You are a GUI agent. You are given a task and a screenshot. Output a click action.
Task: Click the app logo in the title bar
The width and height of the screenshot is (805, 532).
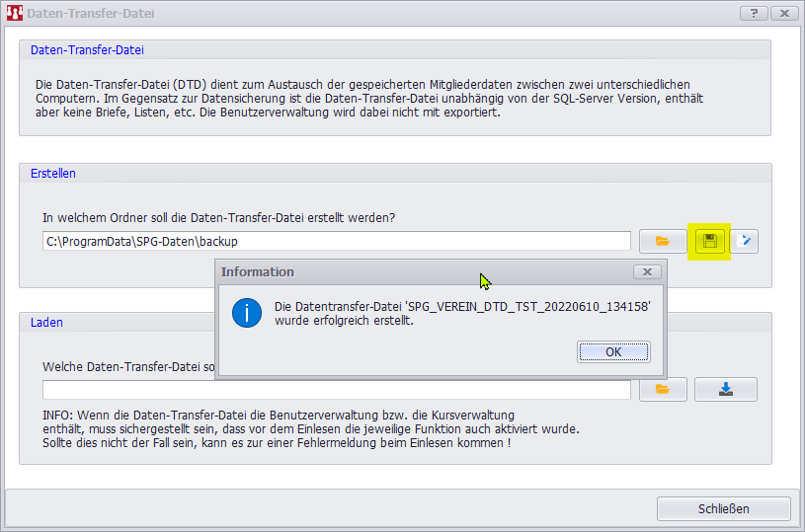pyautogui.click(x=14, y=14)
